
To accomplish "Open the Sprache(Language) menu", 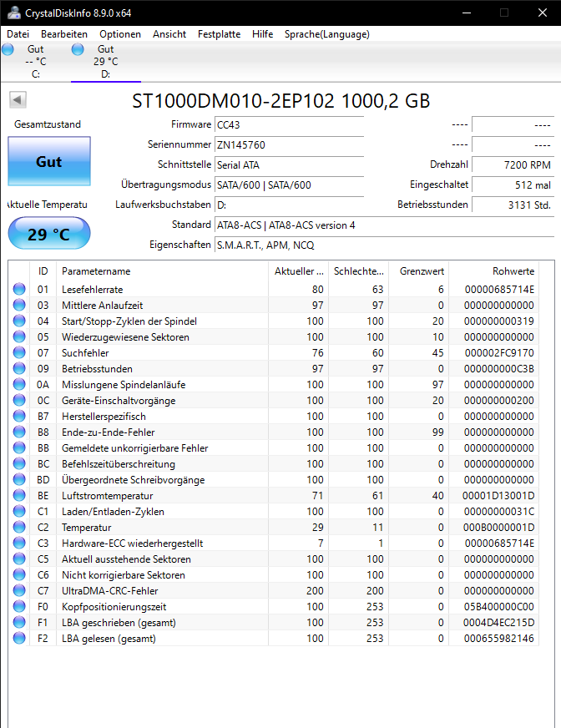I will point(327,34).
